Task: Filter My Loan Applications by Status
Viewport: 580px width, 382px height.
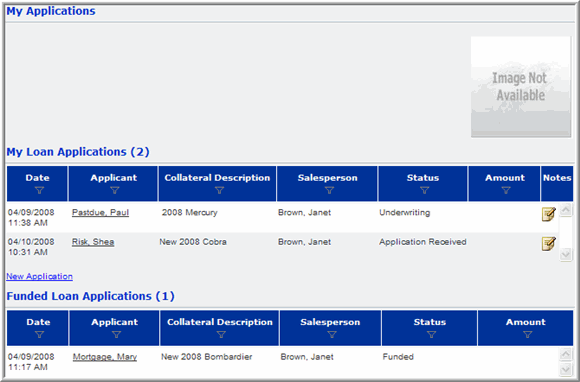Action: tap(425, 190)
